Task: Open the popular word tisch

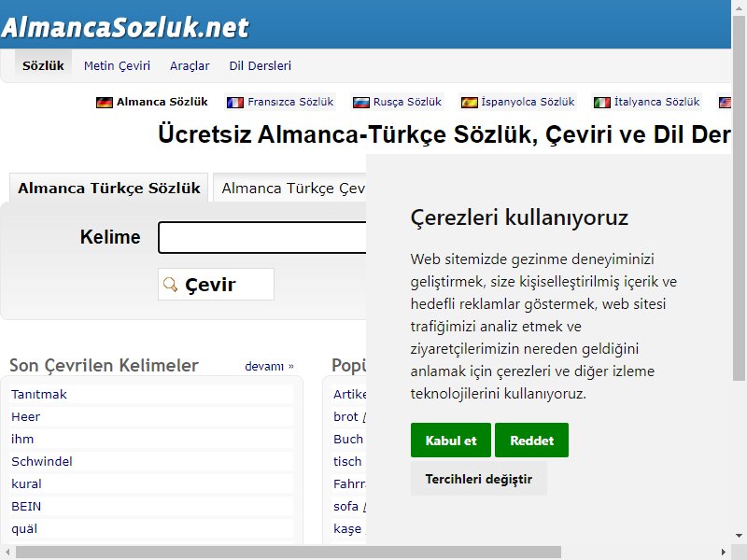Action: pyautogui.click(x=347, y=461)
